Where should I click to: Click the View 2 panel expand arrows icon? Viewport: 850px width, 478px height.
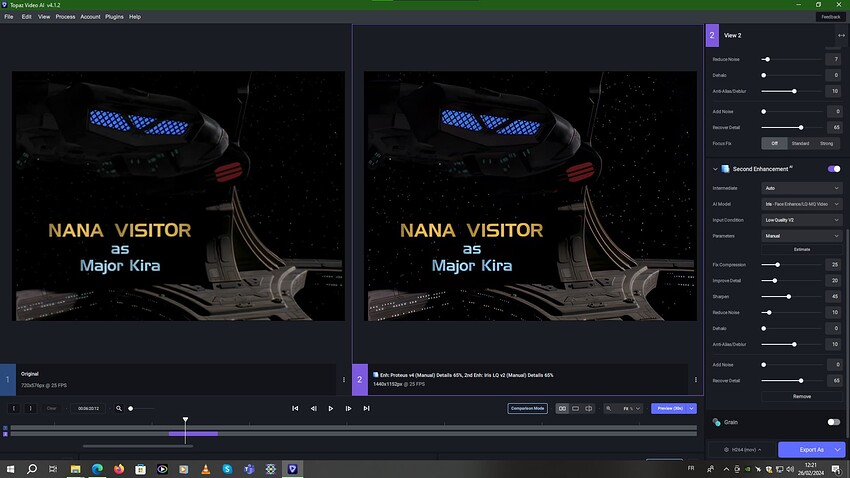(841, 35)
